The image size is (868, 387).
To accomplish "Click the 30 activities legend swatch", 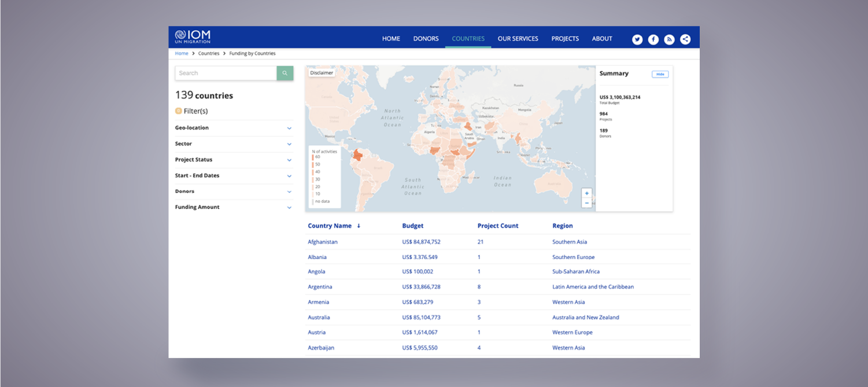I will coord(313,179).
